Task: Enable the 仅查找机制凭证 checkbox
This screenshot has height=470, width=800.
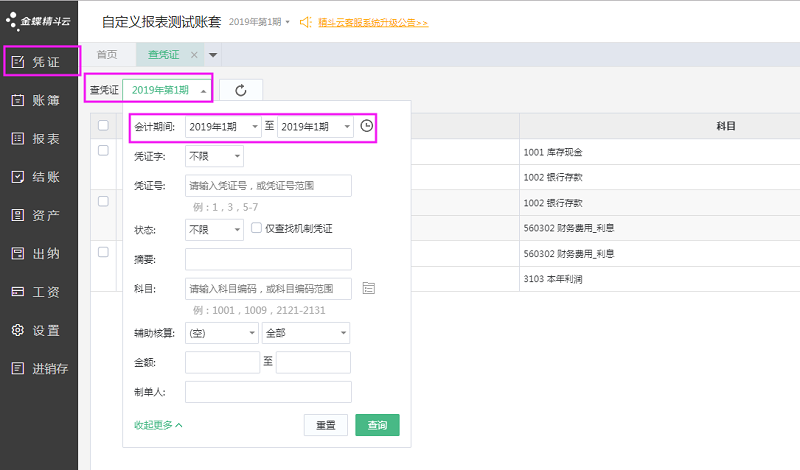Action: [257, 229]
